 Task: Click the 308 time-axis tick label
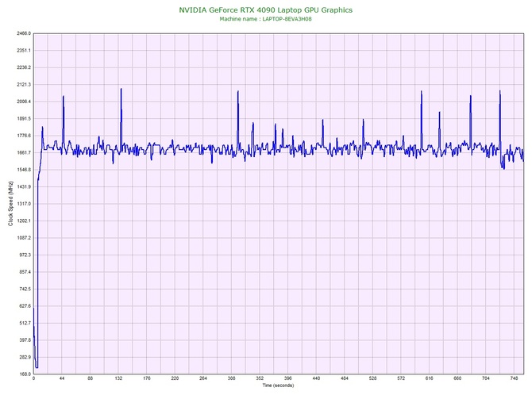point(231,378)
